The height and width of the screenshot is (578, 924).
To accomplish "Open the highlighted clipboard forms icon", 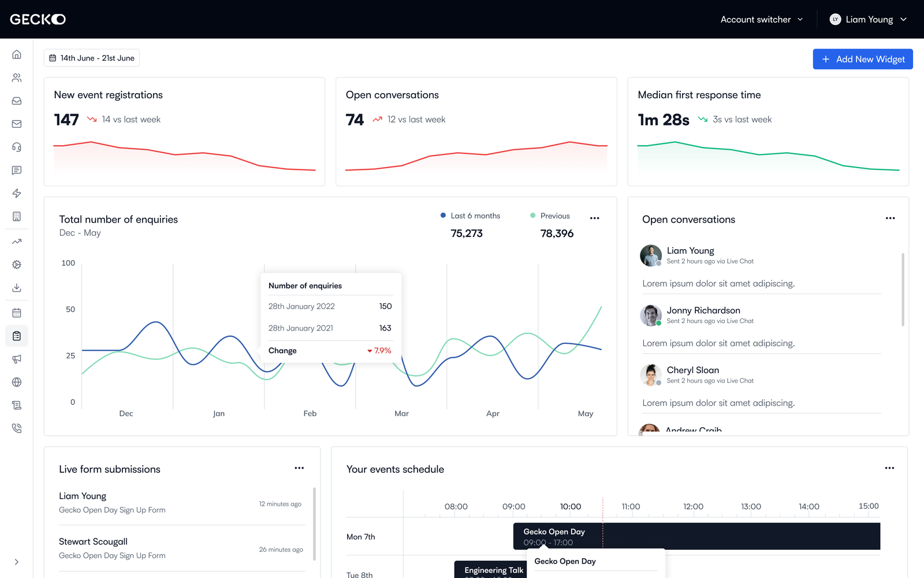I will coord(17,336).
